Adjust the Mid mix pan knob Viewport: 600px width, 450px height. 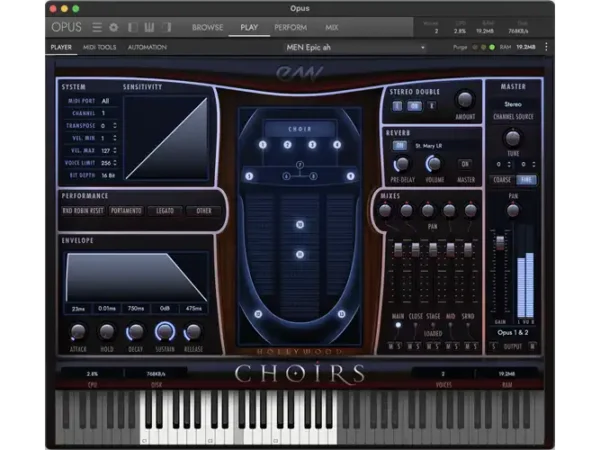tap(449, 210)
